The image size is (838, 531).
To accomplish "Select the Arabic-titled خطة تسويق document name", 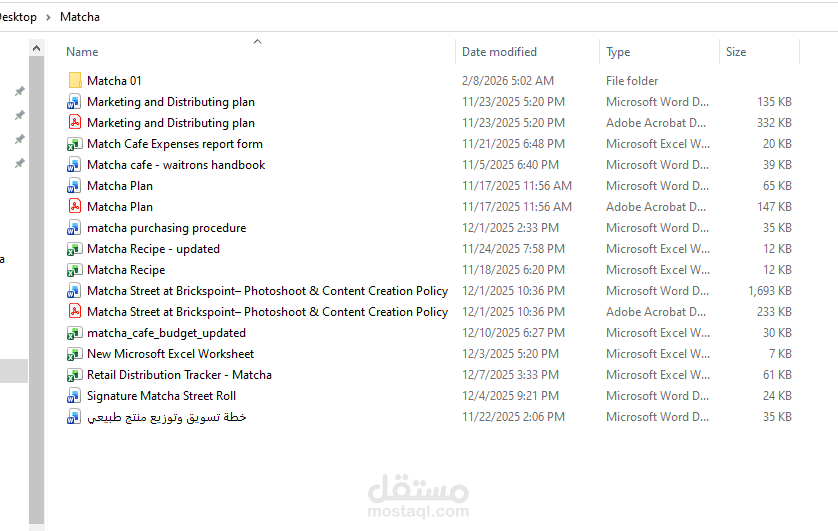I will [x=167, y=417].
